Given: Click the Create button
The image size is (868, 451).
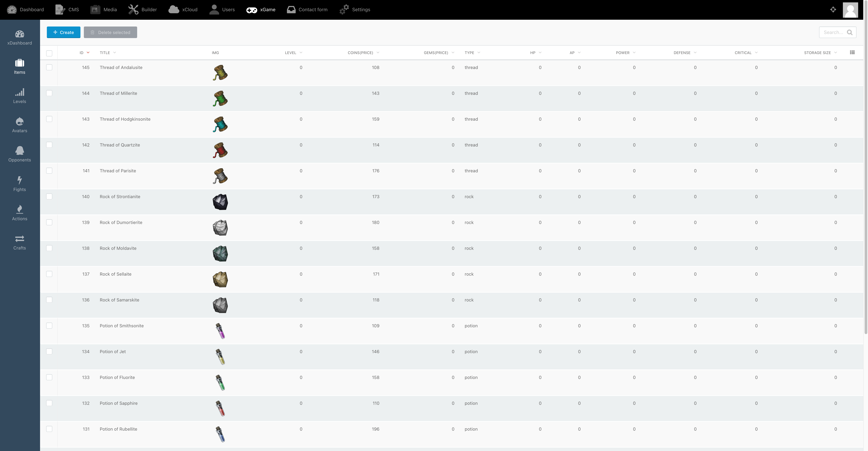Looking at the screenshot, I should pyautogui.click(x=63, y=32).
